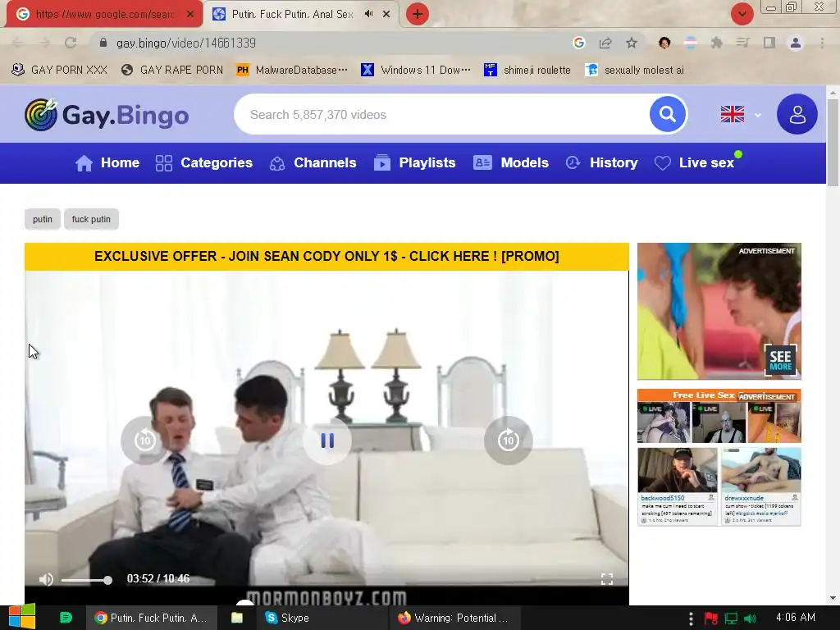Open the Chrome three-dot menu
The width and height of the screenshot is (840, 630).
tap(822, 43)
